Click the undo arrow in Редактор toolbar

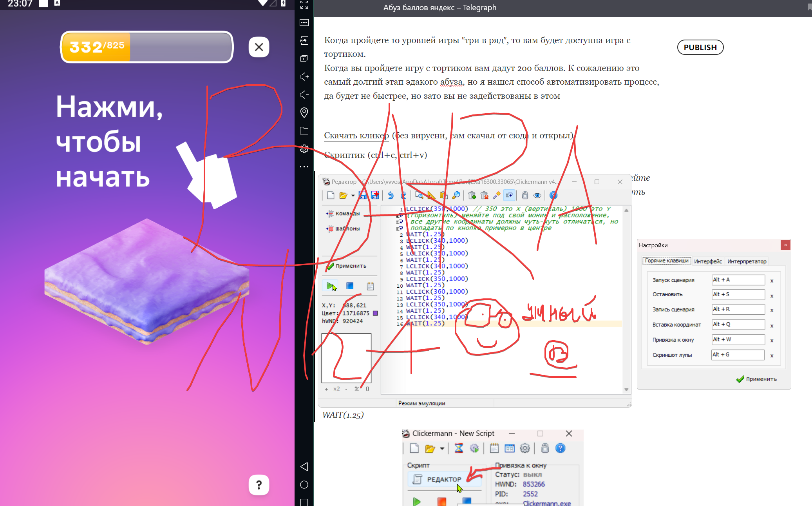point(391,195)
